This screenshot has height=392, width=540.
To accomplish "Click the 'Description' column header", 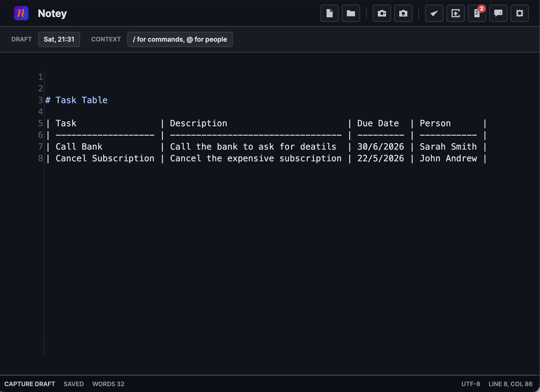I will point(198,123).
